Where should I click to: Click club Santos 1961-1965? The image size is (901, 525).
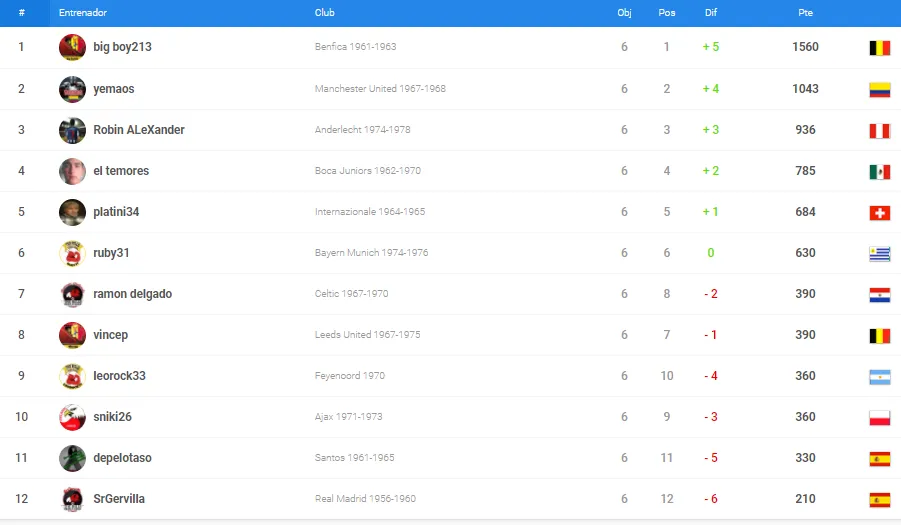354,458
